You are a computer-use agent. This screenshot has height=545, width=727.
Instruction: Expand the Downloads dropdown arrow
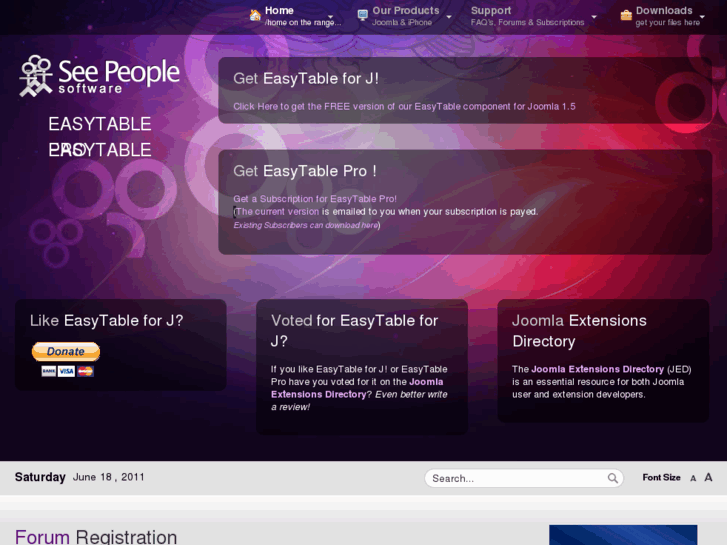[702, 17]
